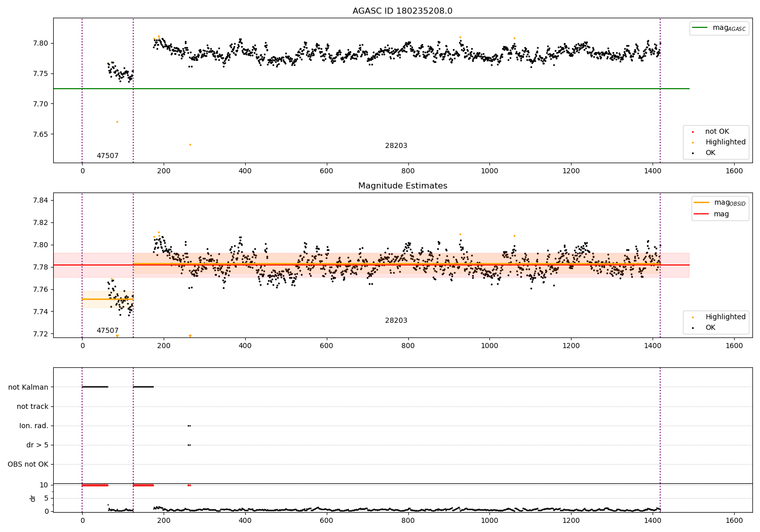760x532 pixels.
Task: Click the 7.84 y-tick in the middle plot
Action: (x=41, y=200)
